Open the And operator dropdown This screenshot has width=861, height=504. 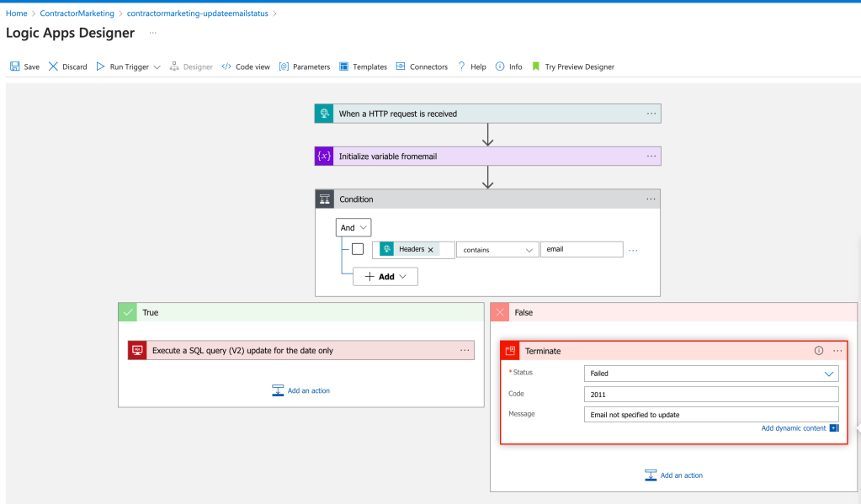pyautogui.click(x=353, y=227)
